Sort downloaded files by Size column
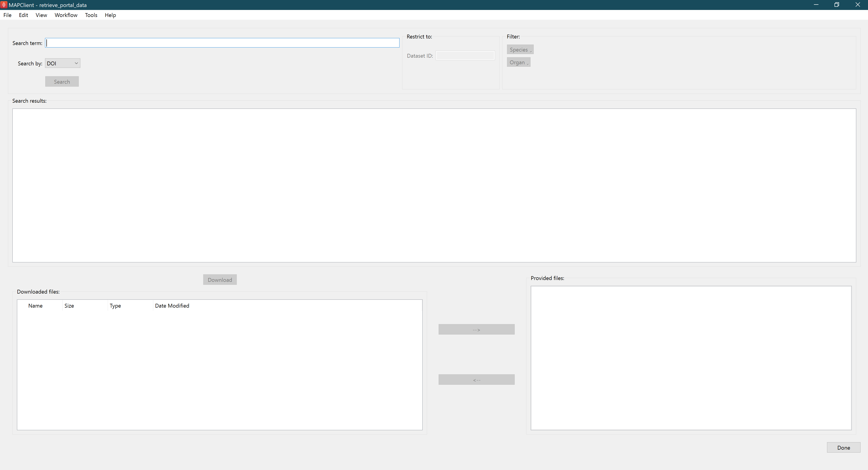The width and height of the screenshot is (868, 470). point(85,306)
